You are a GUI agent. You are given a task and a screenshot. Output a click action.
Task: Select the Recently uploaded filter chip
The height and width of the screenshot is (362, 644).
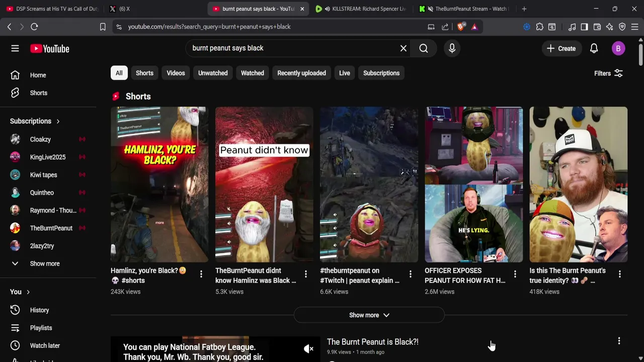[x=301, y=73]
